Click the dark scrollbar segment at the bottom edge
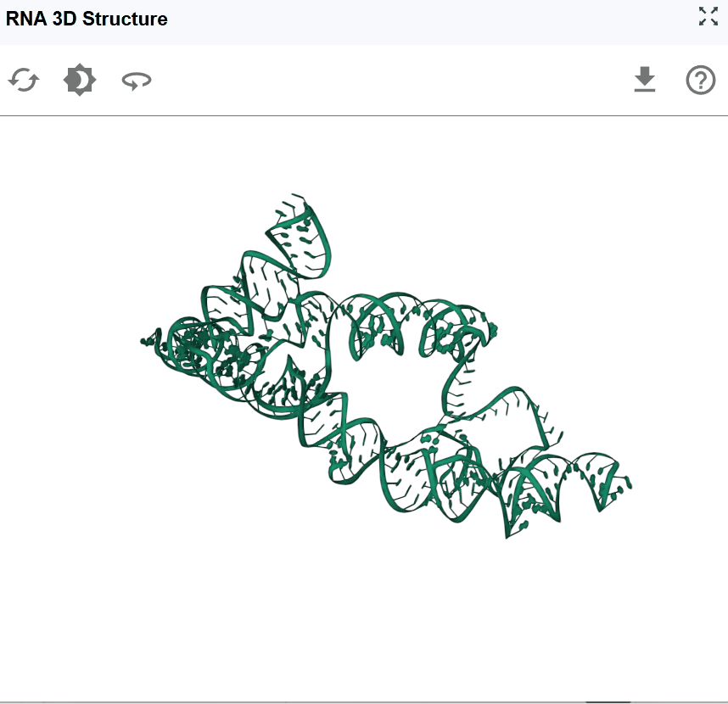This screenshot has height=704, width=728. (x=608, y=701)
